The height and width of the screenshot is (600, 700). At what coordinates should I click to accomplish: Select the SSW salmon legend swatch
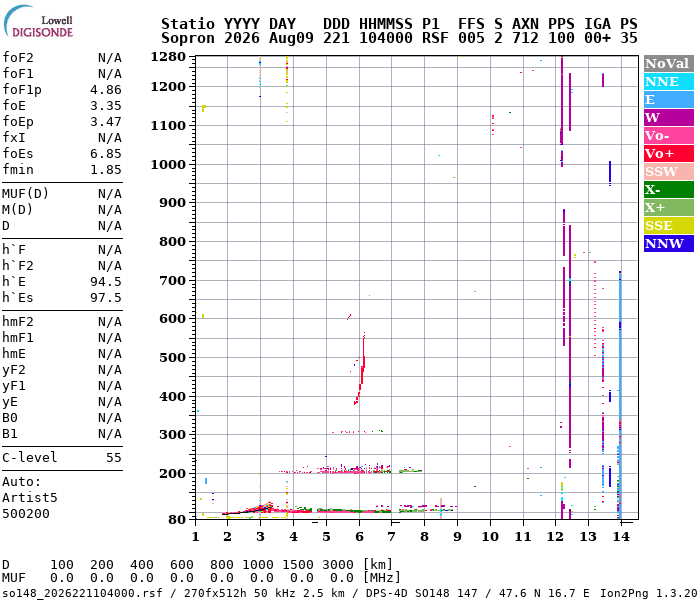(669, 171)
